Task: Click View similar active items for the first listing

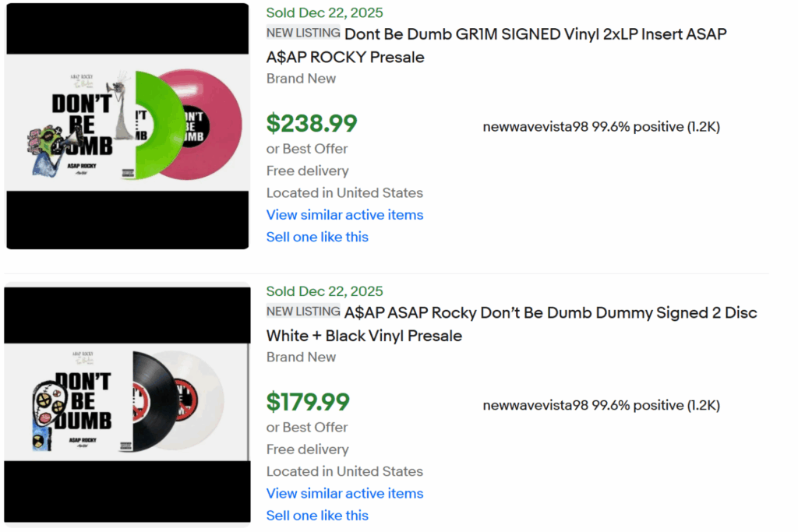Action: point(344,215)
